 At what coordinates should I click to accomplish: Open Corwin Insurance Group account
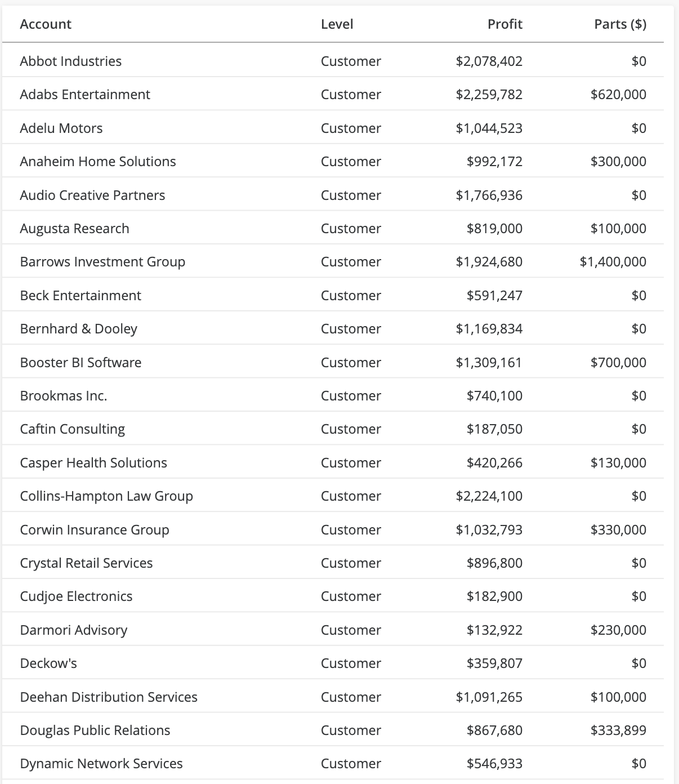(95, 530)
